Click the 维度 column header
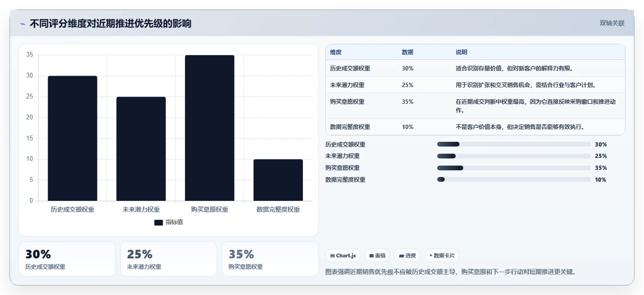Screen dimensions: 644x295 tap(336, 52)
